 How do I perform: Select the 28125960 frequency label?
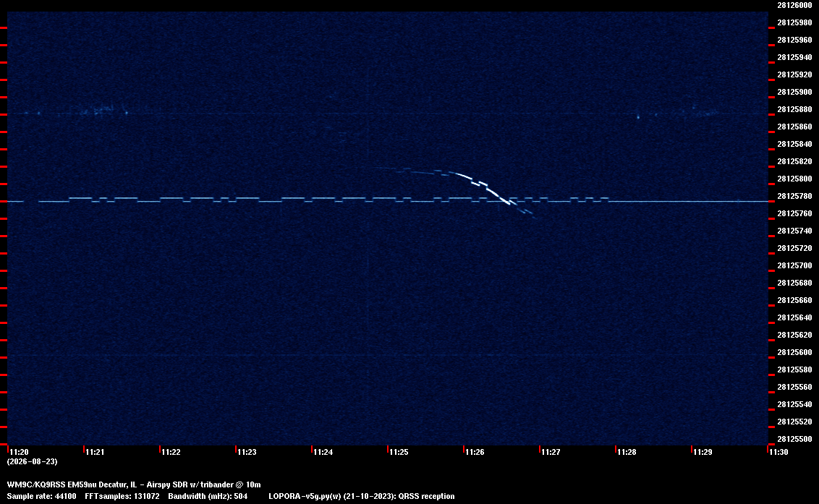pyautogui.click(x=795, y=40)
